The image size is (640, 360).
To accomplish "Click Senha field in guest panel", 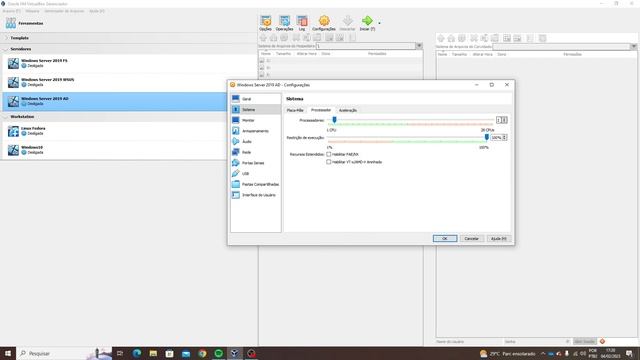I will (537, 341).
